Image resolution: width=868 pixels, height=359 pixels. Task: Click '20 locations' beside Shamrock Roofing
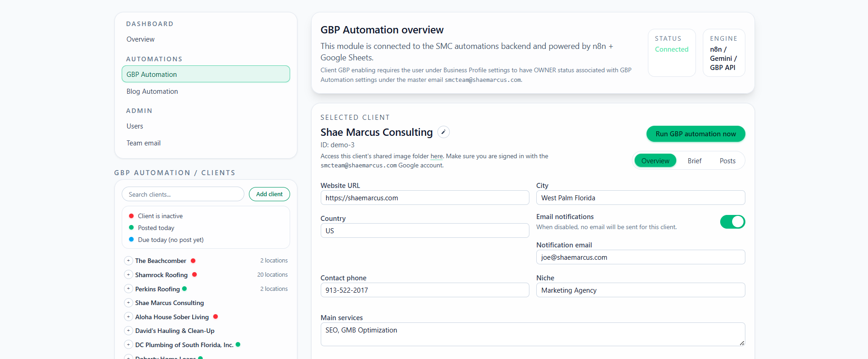pyautogui.click(x=272, y=275)
